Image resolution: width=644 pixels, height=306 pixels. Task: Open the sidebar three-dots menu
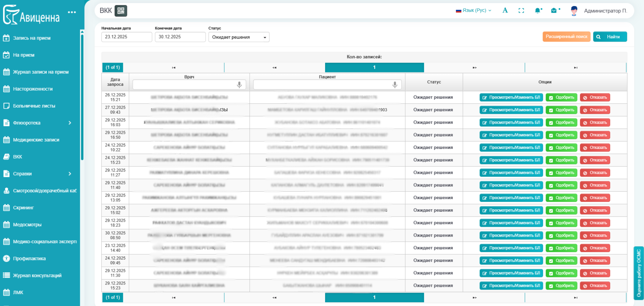coord(72,12)
